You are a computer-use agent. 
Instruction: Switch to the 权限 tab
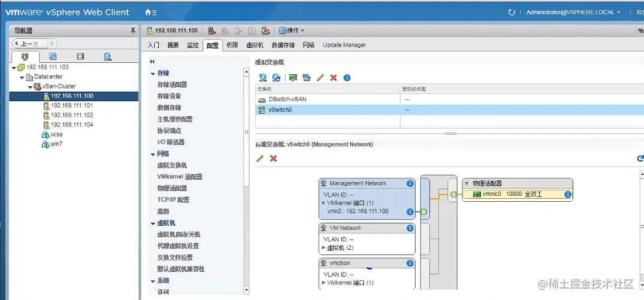point(233,45)
